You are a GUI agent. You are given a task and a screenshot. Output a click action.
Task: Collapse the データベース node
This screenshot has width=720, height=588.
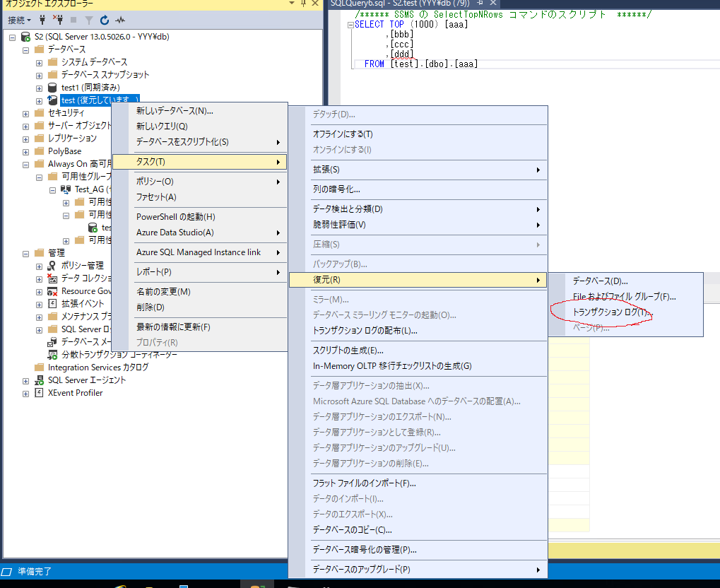pyautogui.click(x=25, y=50)
